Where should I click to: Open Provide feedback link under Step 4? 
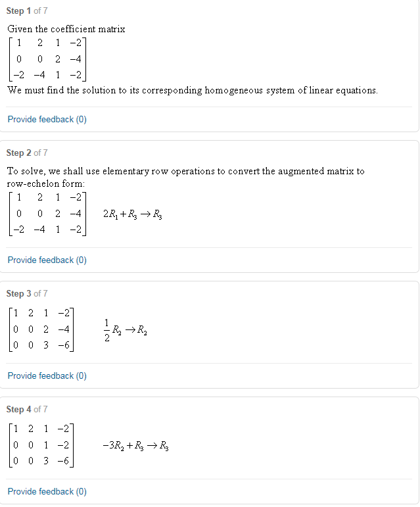coord(47,491)
